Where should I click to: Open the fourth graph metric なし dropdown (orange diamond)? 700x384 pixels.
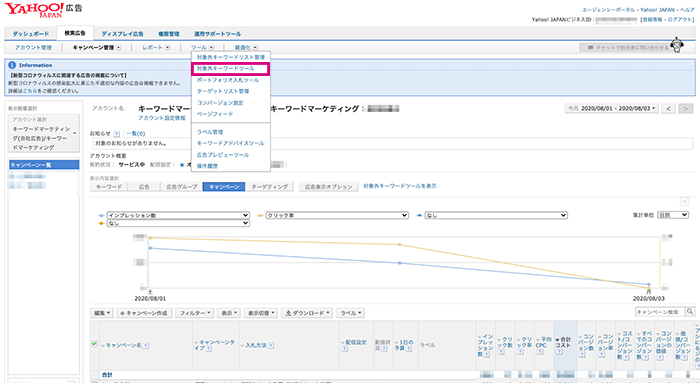tap(178, 223)
